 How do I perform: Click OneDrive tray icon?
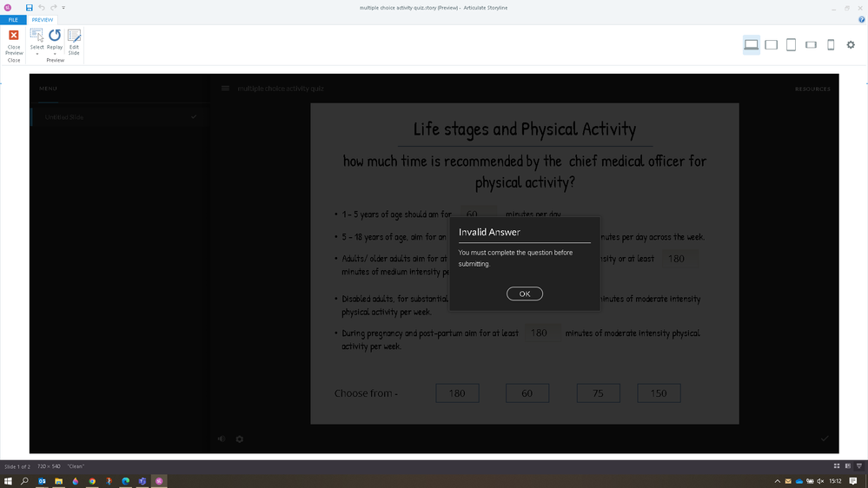click(798, 481)
